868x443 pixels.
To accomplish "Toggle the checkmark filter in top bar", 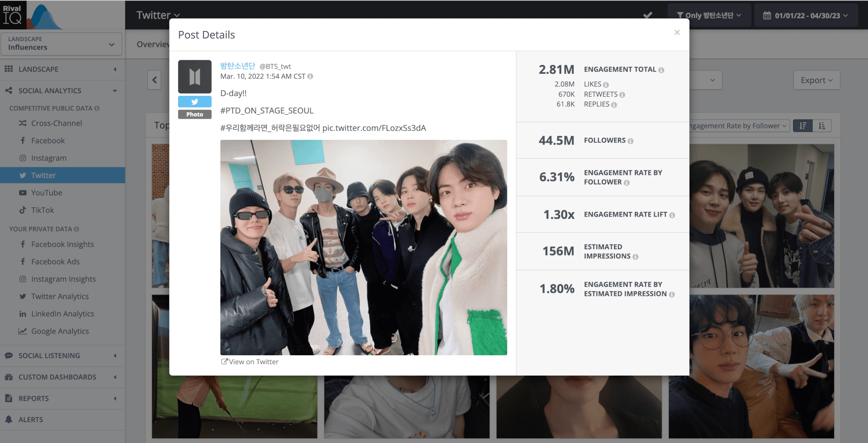I will (x=648, y=15).
